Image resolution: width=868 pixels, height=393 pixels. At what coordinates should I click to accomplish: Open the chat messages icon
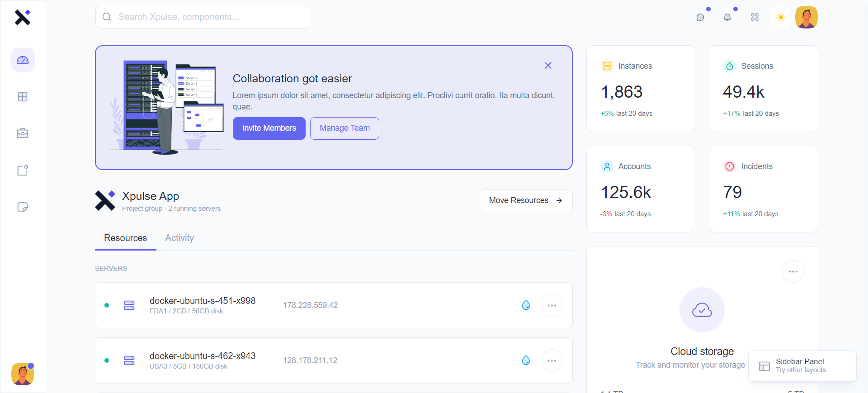tap(700, 17)
